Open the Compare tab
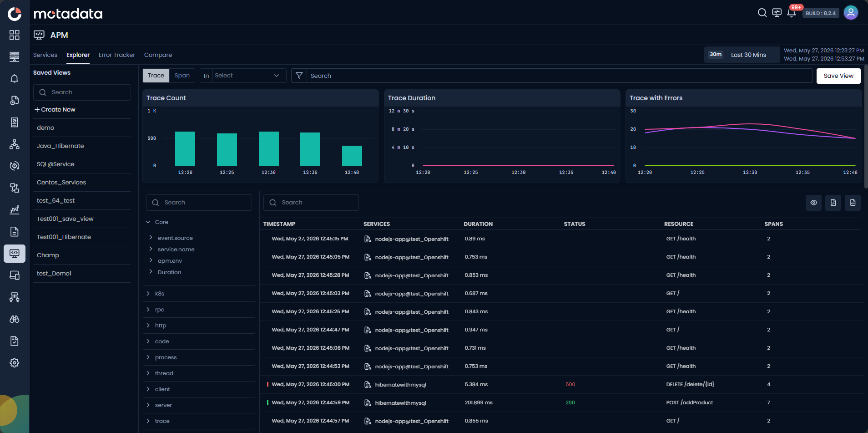This screenshot has height=433, width=868. tap(158, 55)
